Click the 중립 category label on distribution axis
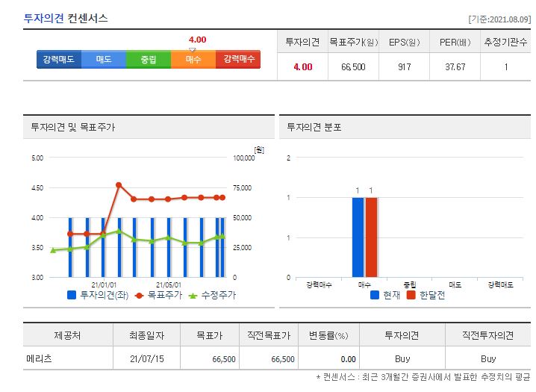Image resolution: width=536 pixels, height=392 pixels. (410, 284)
